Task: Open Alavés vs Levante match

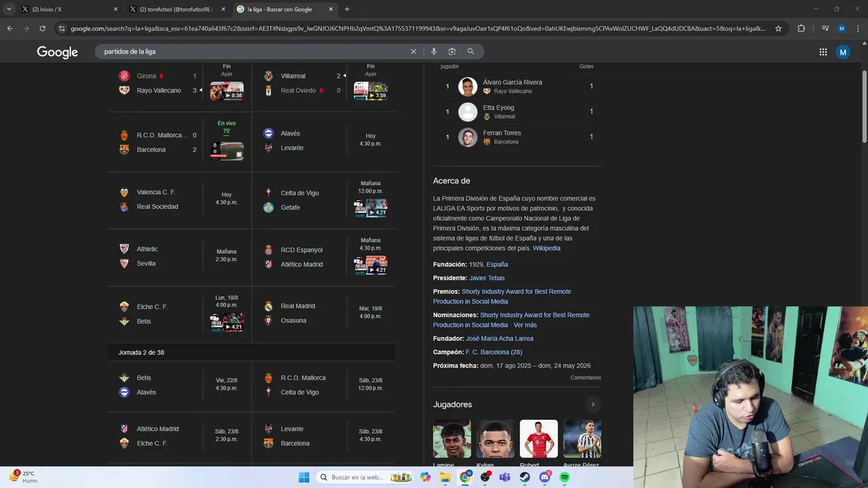Action: point(324,141)
